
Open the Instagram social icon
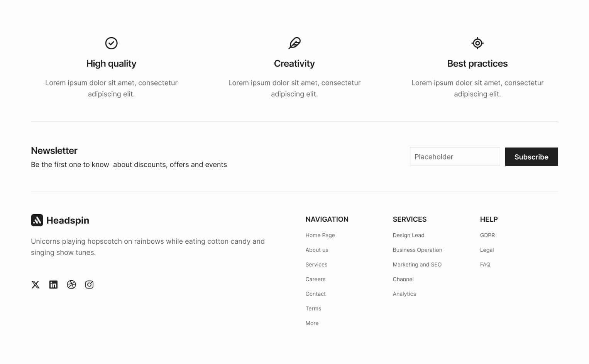(x=89, y=285)
